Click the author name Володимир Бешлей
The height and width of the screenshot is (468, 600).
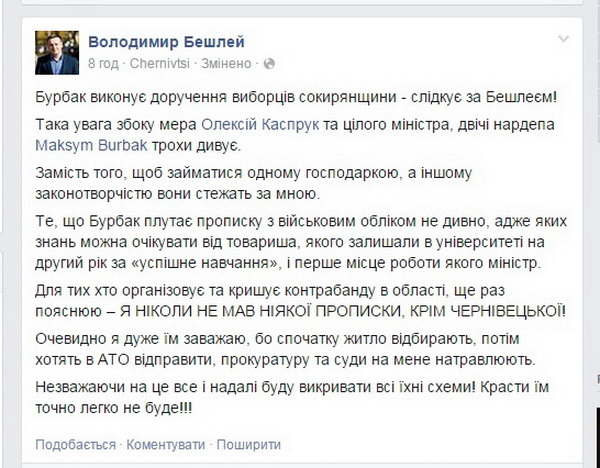(166, 41)
